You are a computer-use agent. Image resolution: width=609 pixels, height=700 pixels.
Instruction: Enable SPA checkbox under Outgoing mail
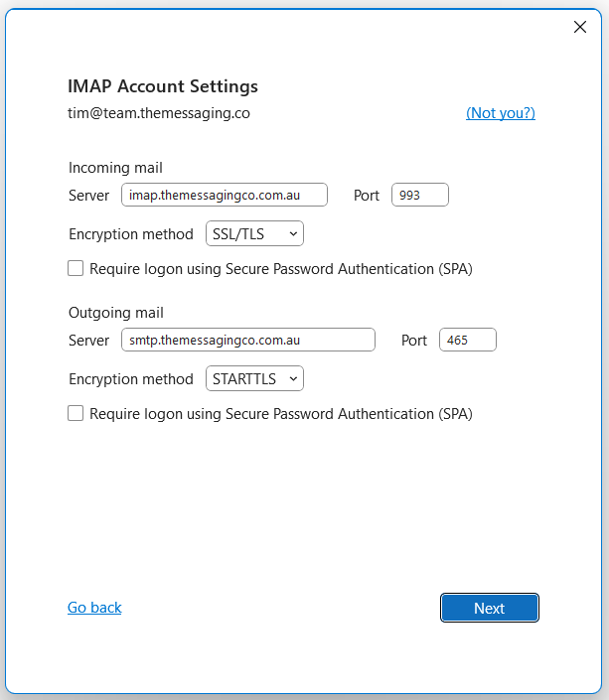[76, 413]
